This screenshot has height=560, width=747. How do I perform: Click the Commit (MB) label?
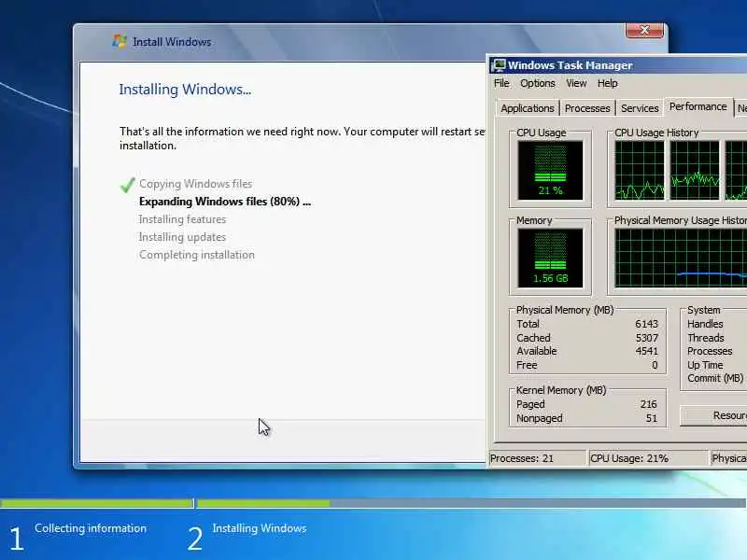pyautogui.click(x=715, y=378)
